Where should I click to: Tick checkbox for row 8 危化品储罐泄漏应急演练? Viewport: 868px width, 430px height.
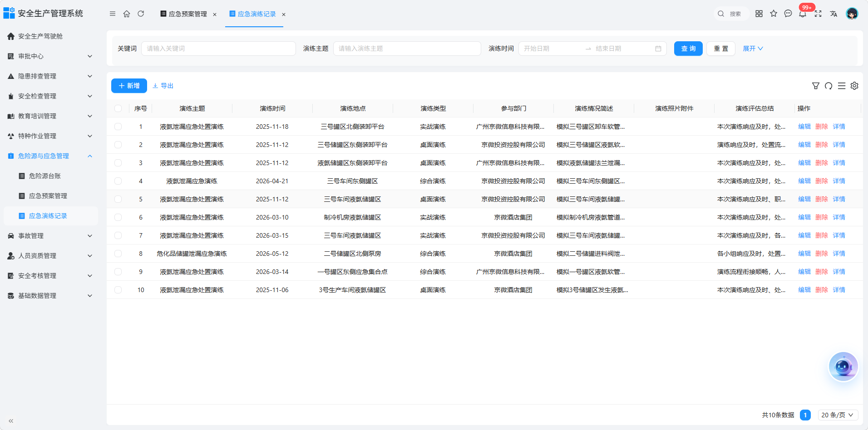118,254
